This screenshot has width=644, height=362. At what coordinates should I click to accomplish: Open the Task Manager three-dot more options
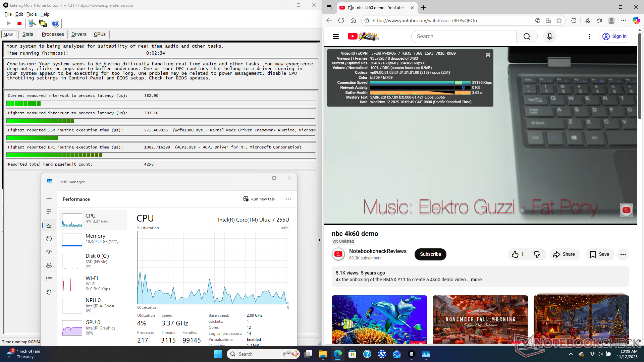point(288,199)
